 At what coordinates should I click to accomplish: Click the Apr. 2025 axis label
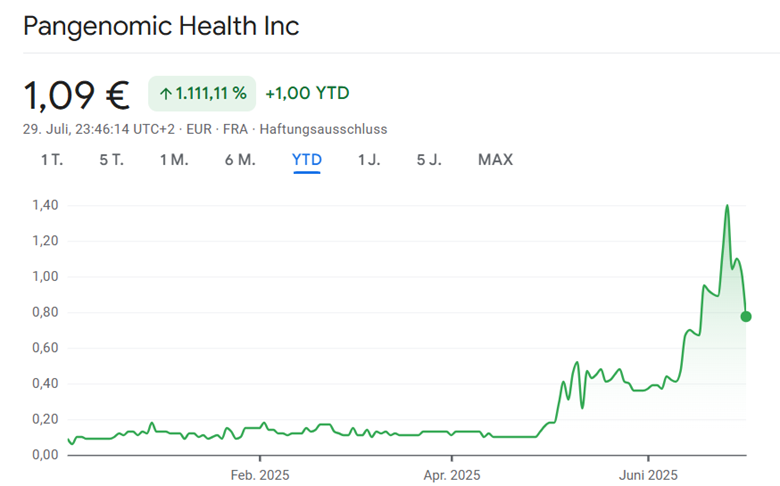(452, 474)
